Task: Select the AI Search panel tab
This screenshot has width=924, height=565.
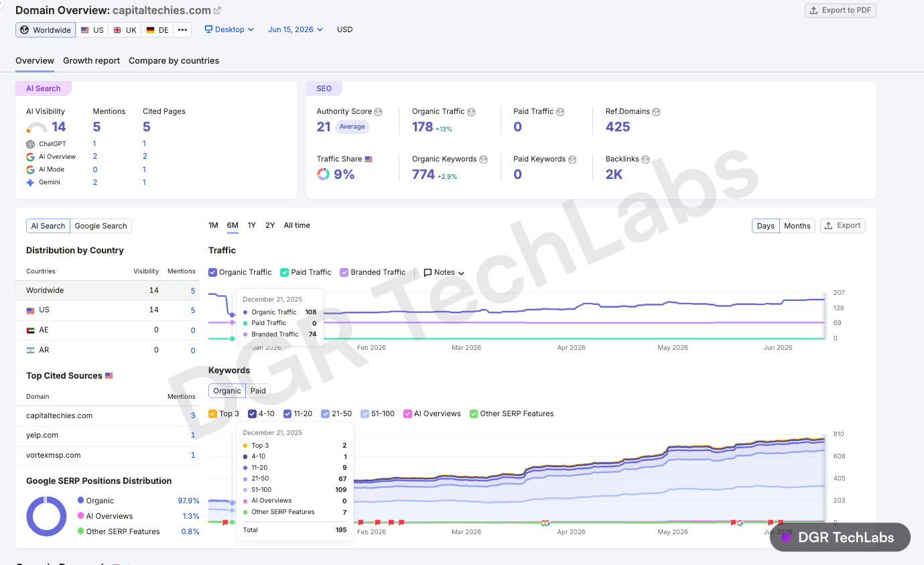Action: (x=48, y=226)
